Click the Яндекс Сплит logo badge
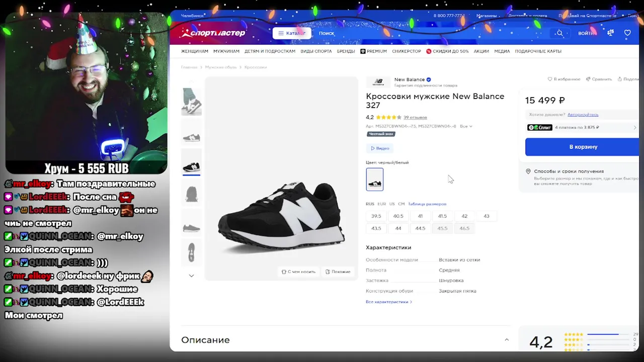The image size is (644, 362). pyautogui.click(x=540, y=128)
